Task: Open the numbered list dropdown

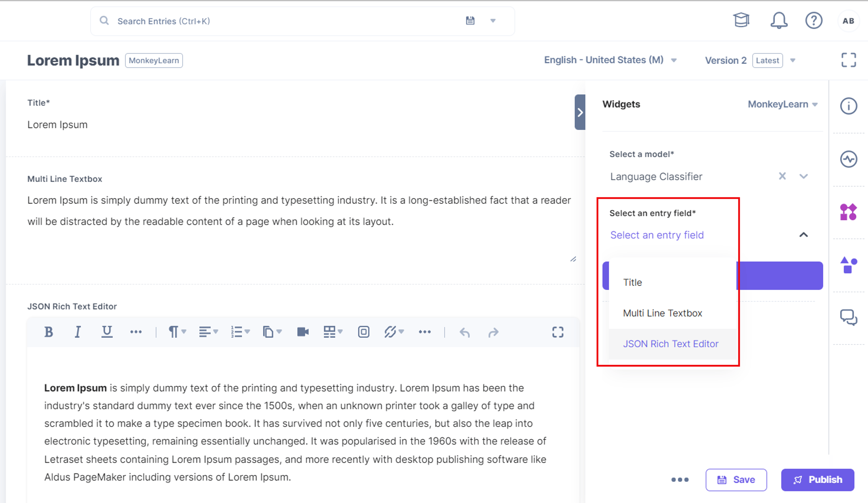Action: 240,332
